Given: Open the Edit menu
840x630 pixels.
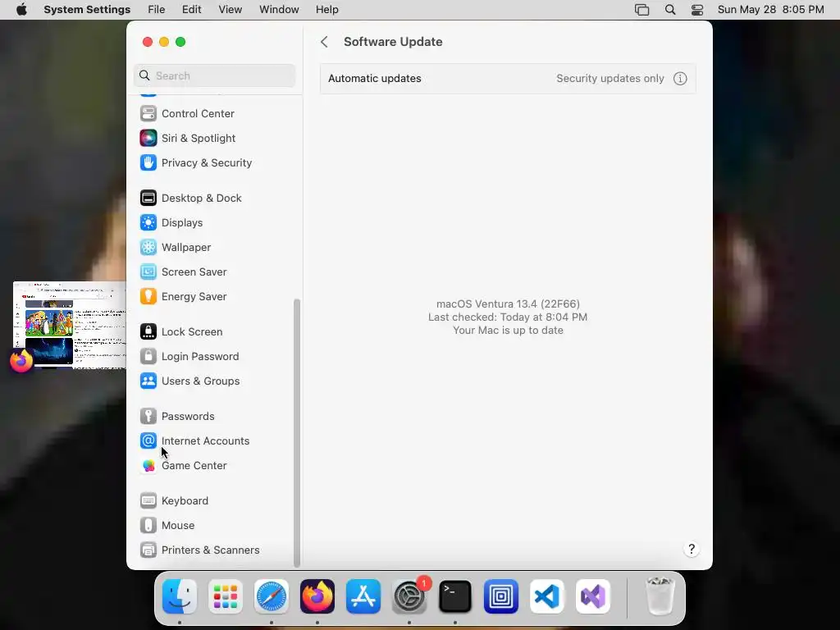Looking at the screenshot, I should point(192,10).
